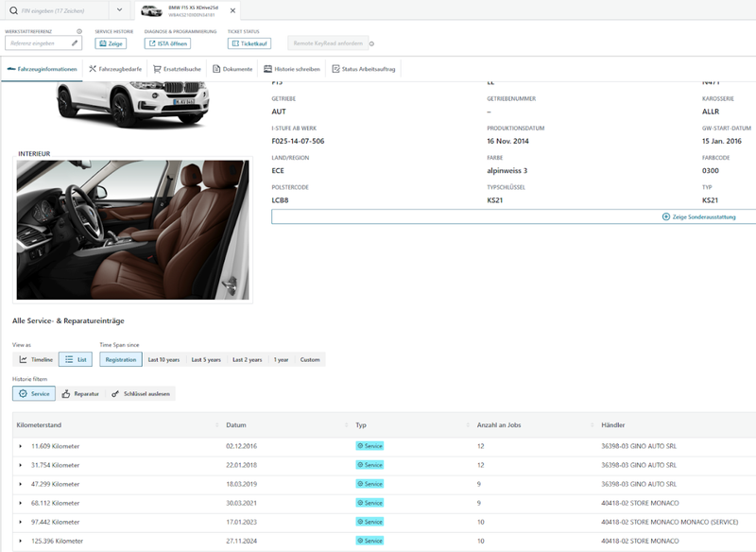Click the info icon next to Remote KeyRead
This screenshot has height=552, width=756.
pos(371,43)
